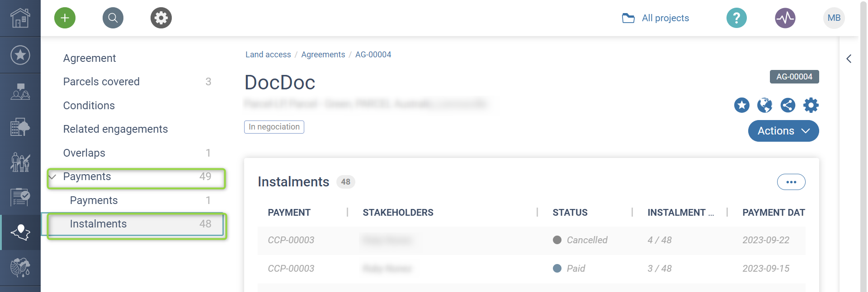This screenshot has height=292, width=868.
Task: Click the blue globe map icon
Action: click(x=765, y=105)
